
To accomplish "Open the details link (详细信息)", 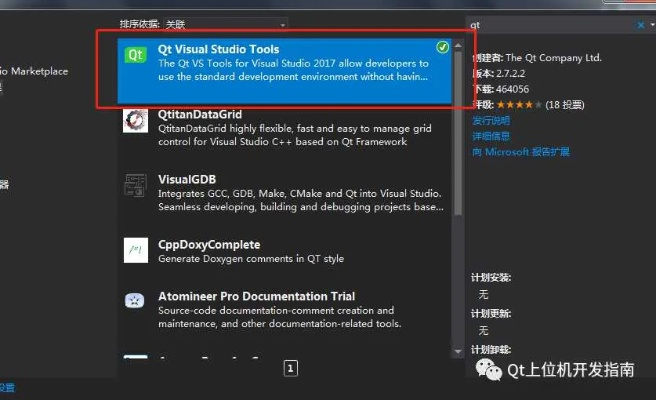I will [490, 136].
